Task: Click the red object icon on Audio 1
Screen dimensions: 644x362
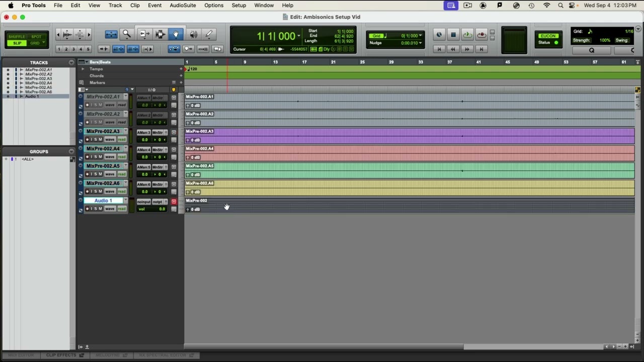Action: 174,202
